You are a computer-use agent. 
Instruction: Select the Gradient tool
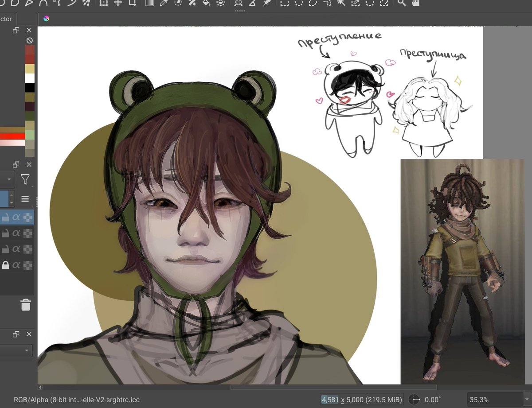coord(149,3)
